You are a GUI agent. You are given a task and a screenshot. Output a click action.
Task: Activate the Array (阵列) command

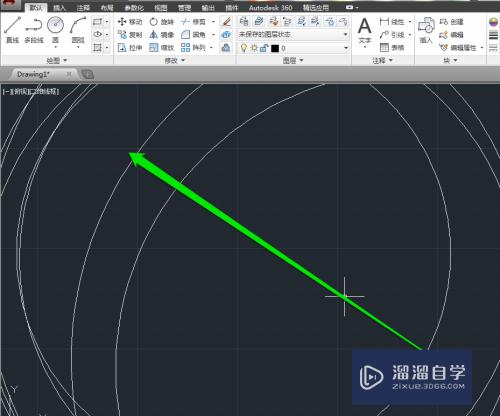click(193, 48)
